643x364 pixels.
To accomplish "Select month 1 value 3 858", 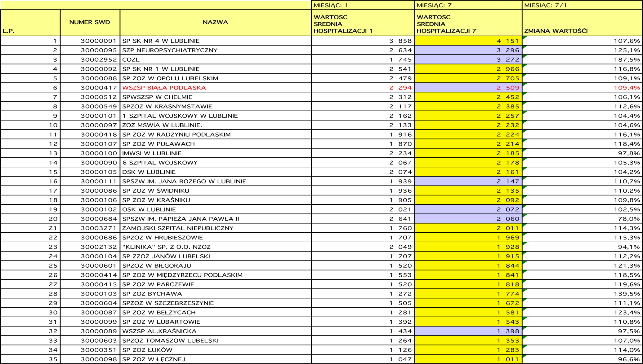I will [363, 41].
